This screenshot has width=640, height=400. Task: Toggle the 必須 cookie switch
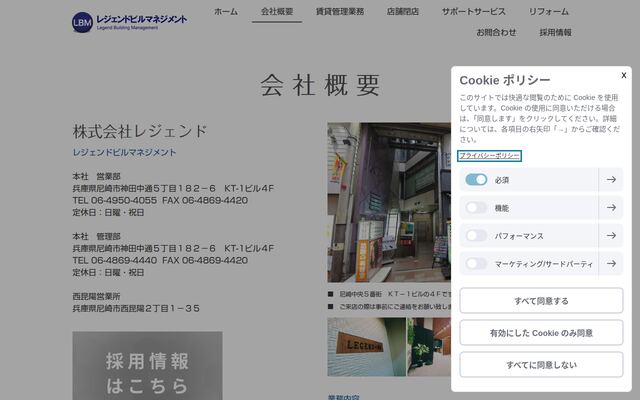click(476, 180)
